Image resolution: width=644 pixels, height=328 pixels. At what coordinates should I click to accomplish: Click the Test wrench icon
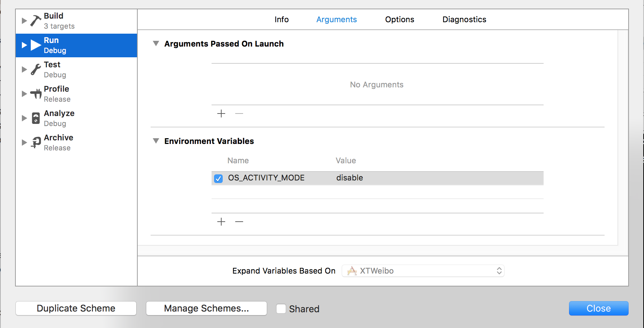tap(35, 69)
